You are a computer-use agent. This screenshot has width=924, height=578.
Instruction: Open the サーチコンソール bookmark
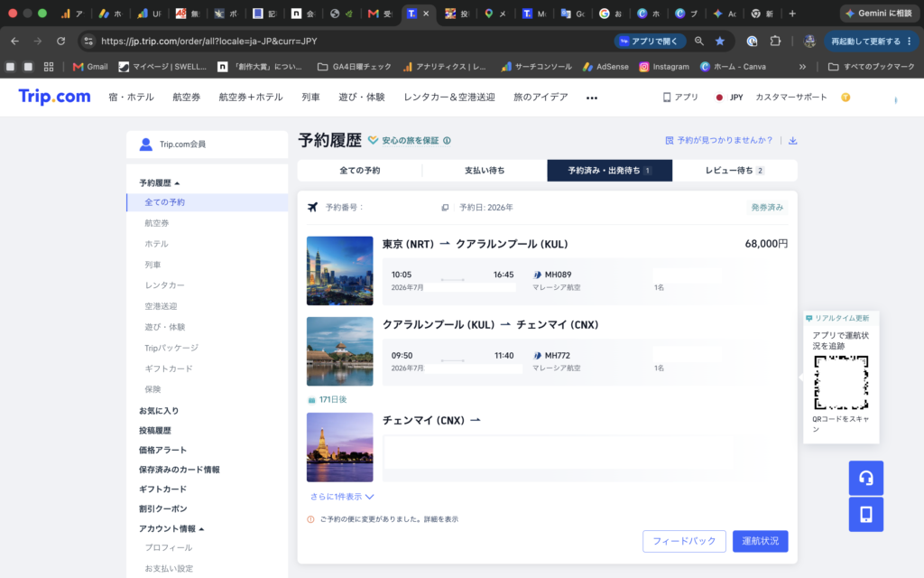(x=536, y=67)
